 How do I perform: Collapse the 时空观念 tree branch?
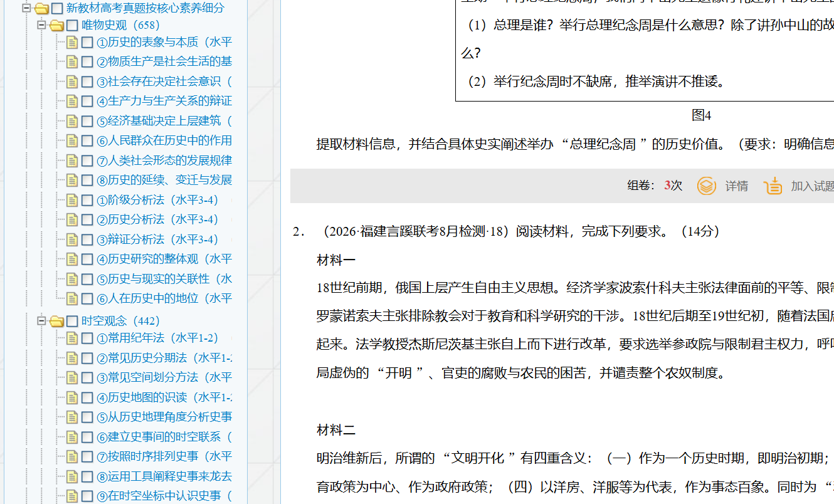coord(41,321)
